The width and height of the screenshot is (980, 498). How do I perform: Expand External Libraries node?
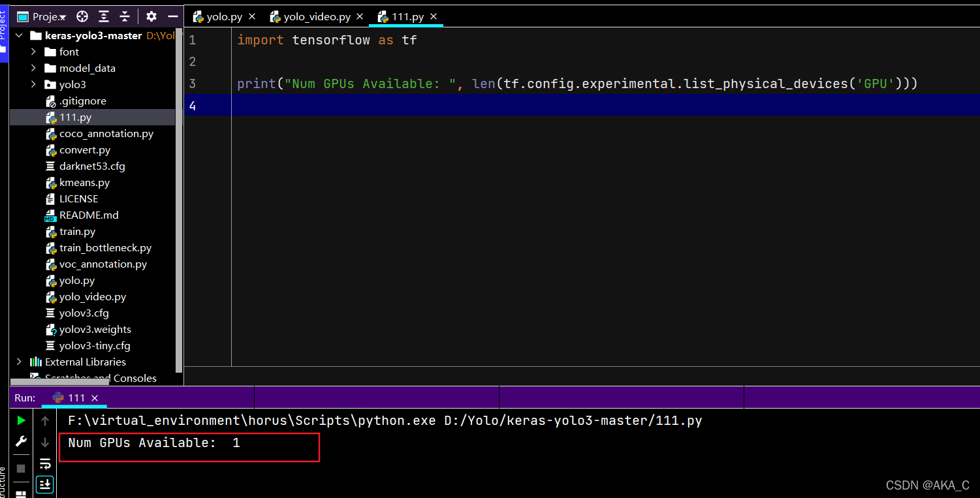[19, 362]
